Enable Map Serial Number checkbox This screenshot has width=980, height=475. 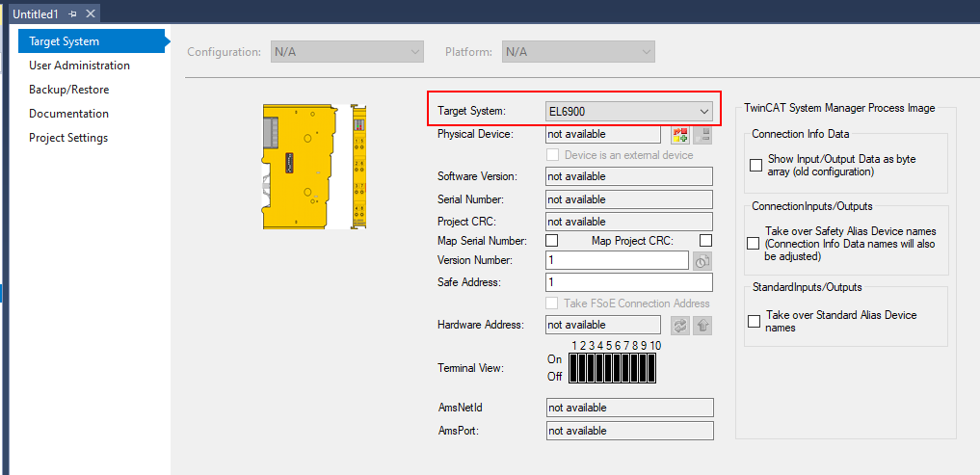(552, 240)
